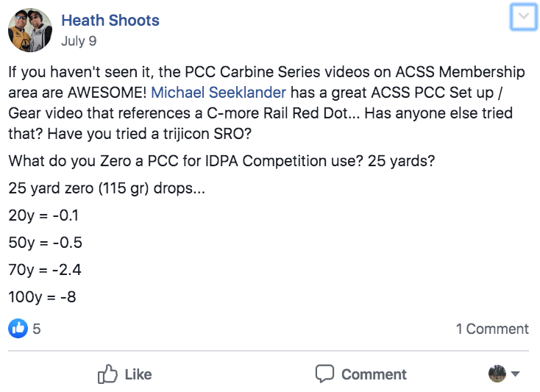Show the 1 Comment thread
Image resolution: width=540 pixels, height=392 pixels.
pos(492,329)
